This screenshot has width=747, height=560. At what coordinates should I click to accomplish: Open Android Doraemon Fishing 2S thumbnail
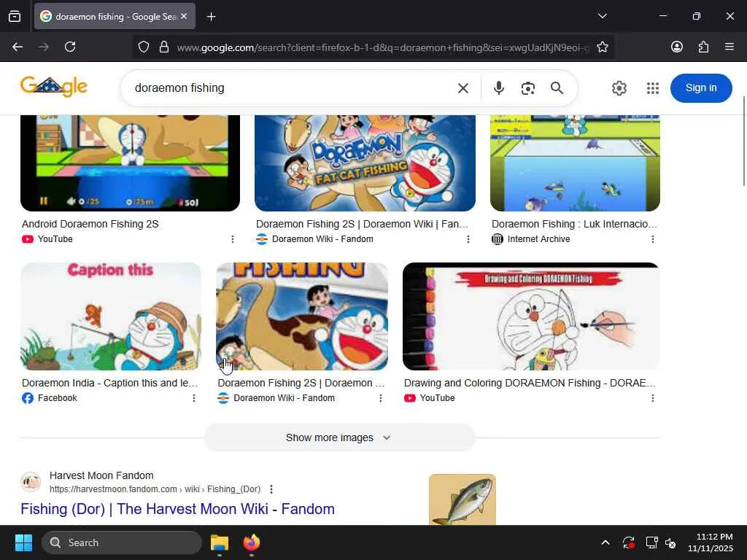[x=130, y=163]
